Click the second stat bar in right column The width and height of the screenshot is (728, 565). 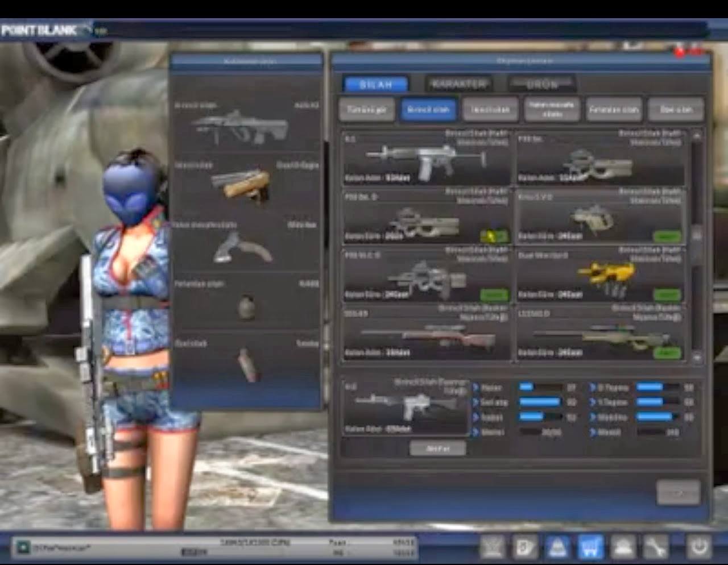pos(658,402)
